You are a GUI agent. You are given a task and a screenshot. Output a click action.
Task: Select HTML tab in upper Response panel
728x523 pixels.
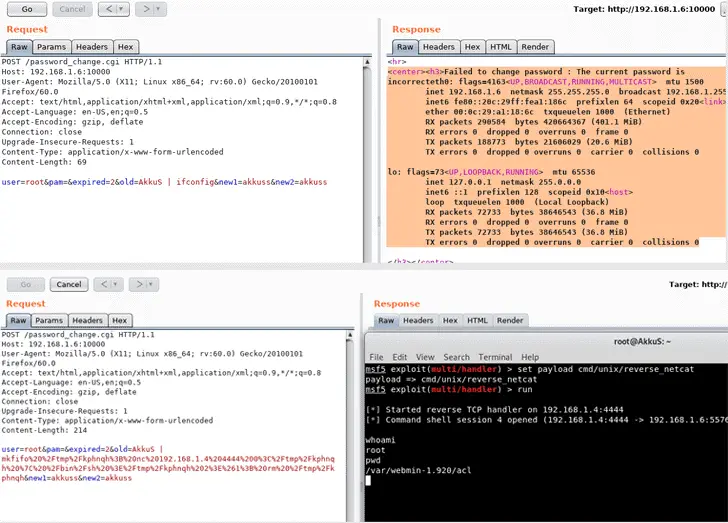coord(500,47)
